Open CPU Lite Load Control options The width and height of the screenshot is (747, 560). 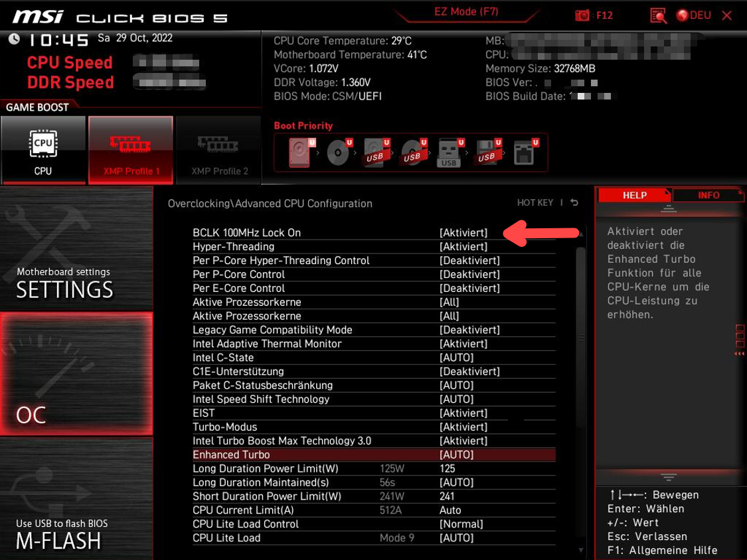374,524
